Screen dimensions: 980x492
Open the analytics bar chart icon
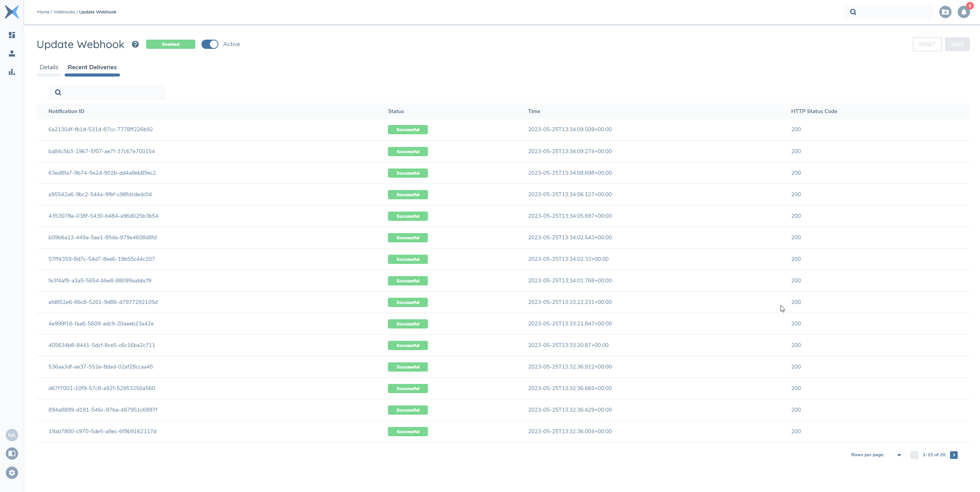click(x=12, y=72)
